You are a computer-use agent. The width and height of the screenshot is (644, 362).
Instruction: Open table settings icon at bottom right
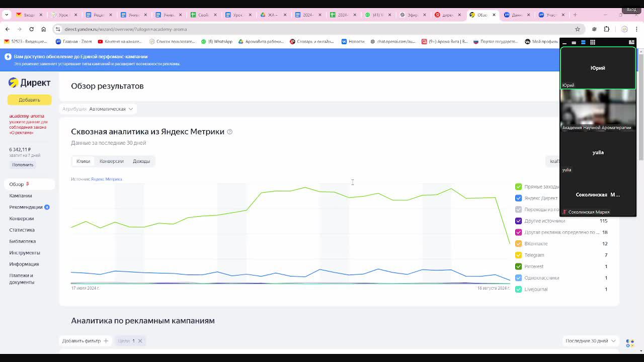tap(630, 343)
